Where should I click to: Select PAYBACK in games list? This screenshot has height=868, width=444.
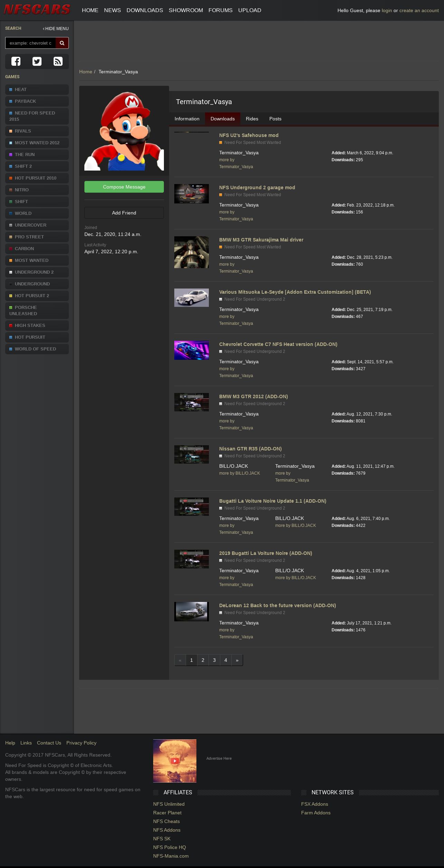pos(37,101)
